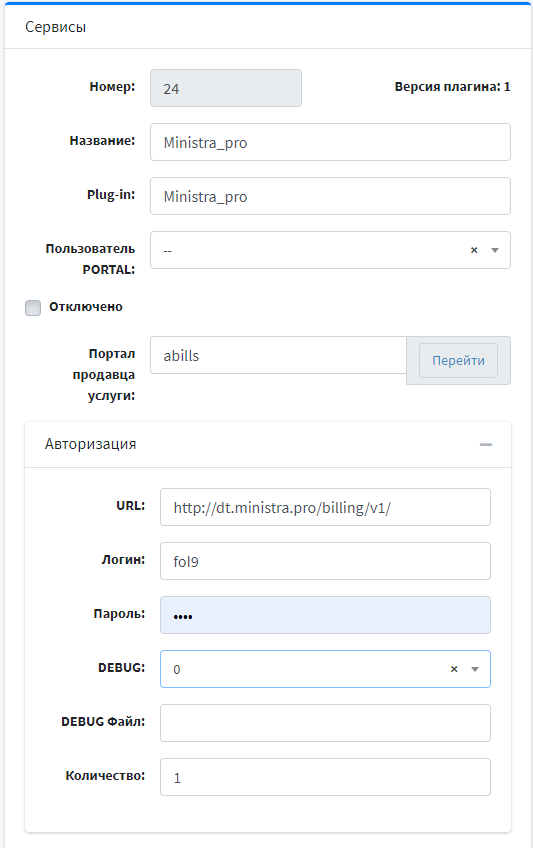The image size is (533, 848).
Task: Click the Количество field with value 1
Action: coord(325,777)
